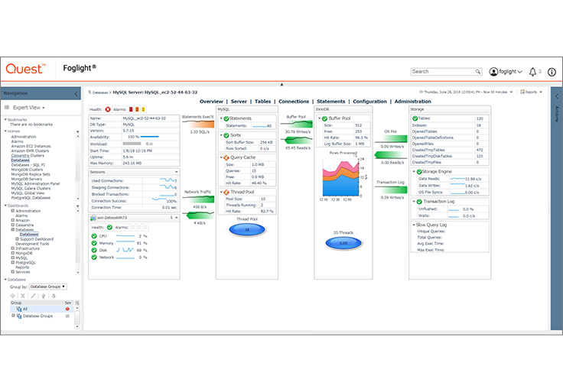
Task: Click the add group icon in Databases toolbar
Action: pos(12,296)
